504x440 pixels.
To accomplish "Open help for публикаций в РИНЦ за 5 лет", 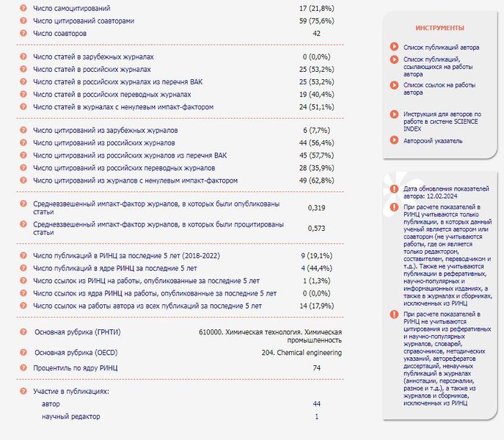I will (23, 255).
